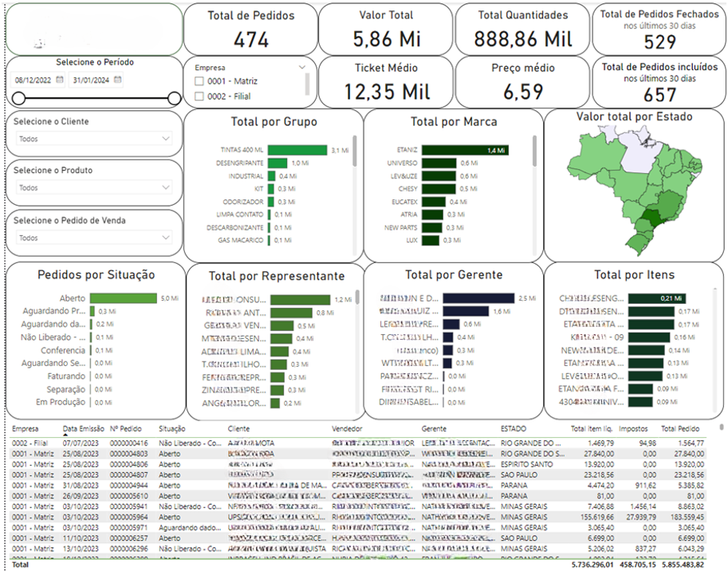Viewport: 728px width, 575px height.
Task: Click order number 000005964 in table
Action: point(129,517)
